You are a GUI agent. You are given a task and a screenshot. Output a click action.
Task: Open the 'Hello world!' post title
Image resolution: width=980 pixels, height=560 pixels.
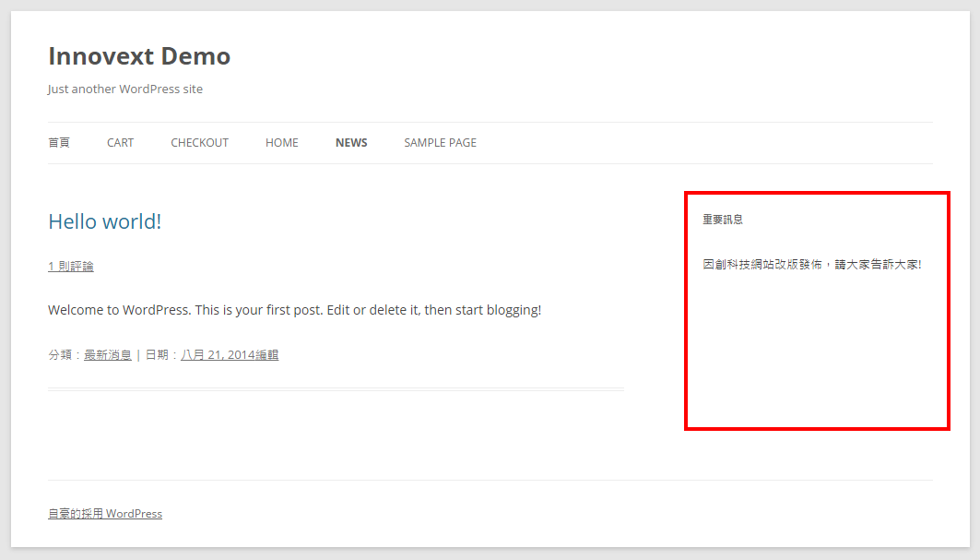pos(104,221)
